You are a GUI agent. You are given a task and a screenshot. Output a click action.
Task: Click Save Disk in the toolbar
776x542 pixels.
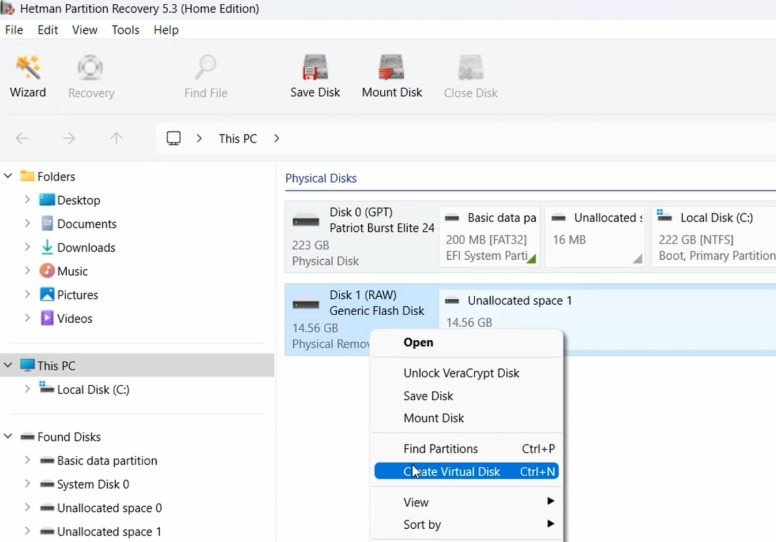(x=315, y=77)
